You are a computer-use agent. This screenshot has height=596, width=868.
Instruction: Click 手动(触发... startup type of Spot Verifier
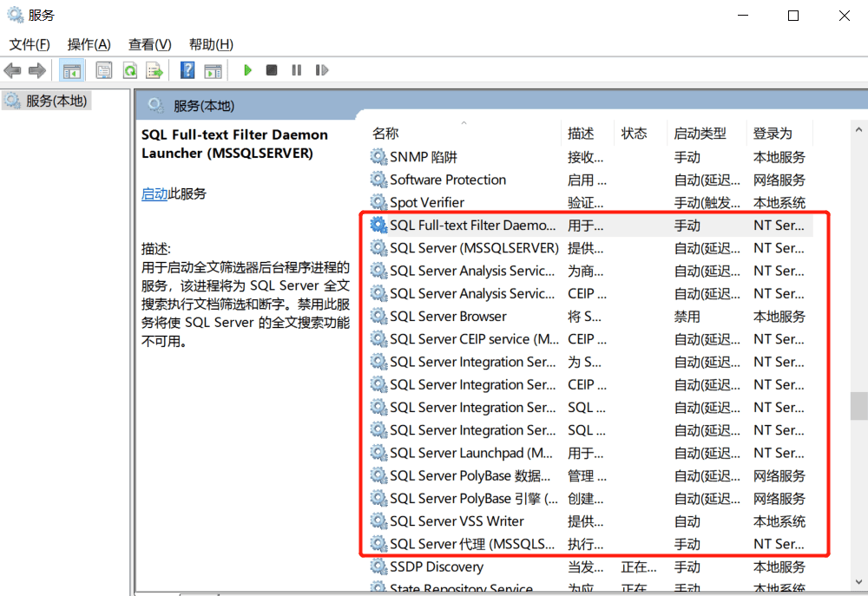click(707, 202)
